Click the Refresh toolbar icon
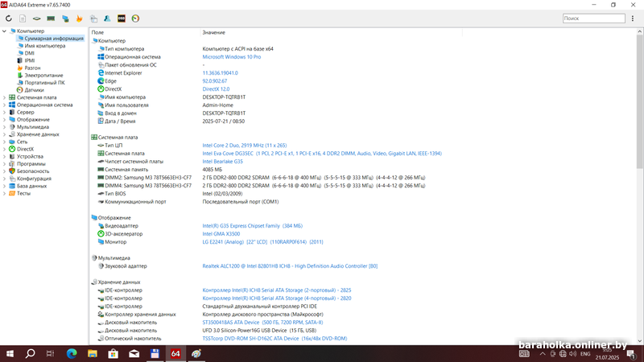This screenshot has width=644, height=362. [x=9, y=19]
